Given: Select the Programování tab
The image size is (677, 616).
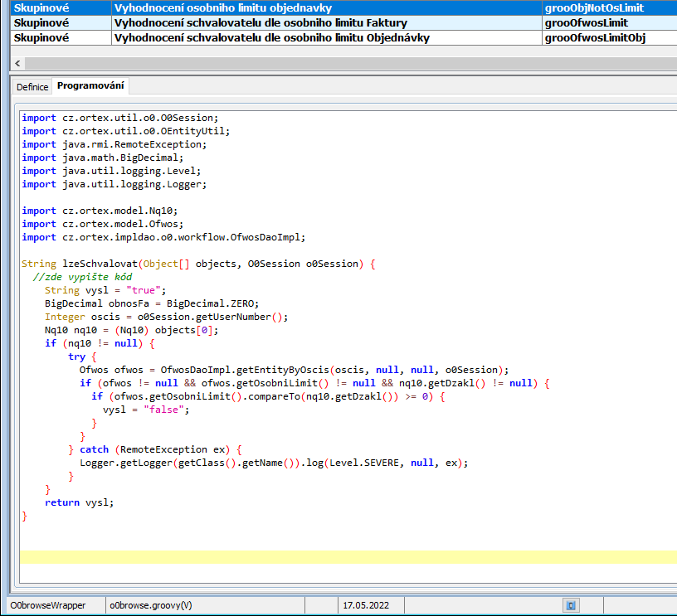Looking at the screenshot, I should (90, 86).
